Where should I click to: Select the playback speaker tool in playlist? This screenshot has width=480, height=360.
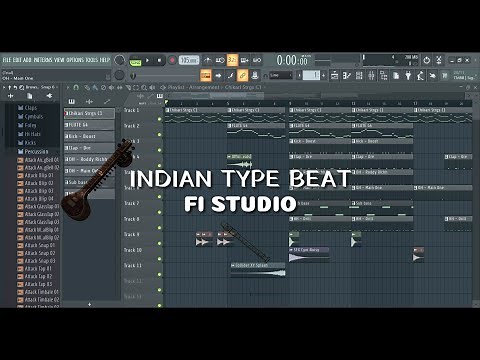(152, 88)
